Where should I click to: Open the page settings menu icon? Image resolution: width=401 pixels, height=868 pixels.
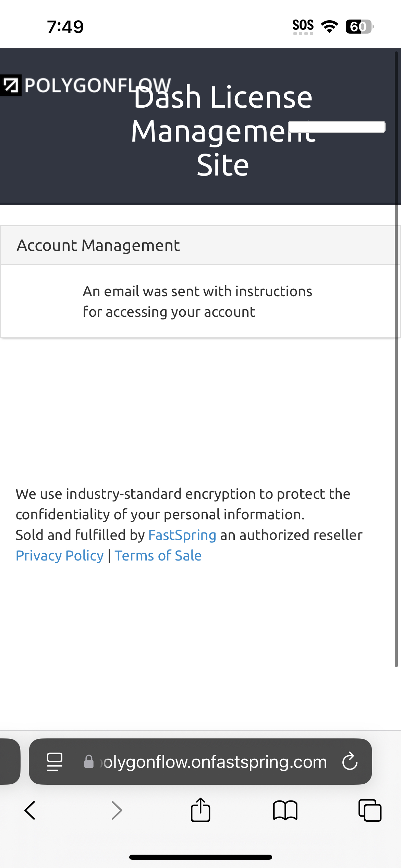click(54, 761)
